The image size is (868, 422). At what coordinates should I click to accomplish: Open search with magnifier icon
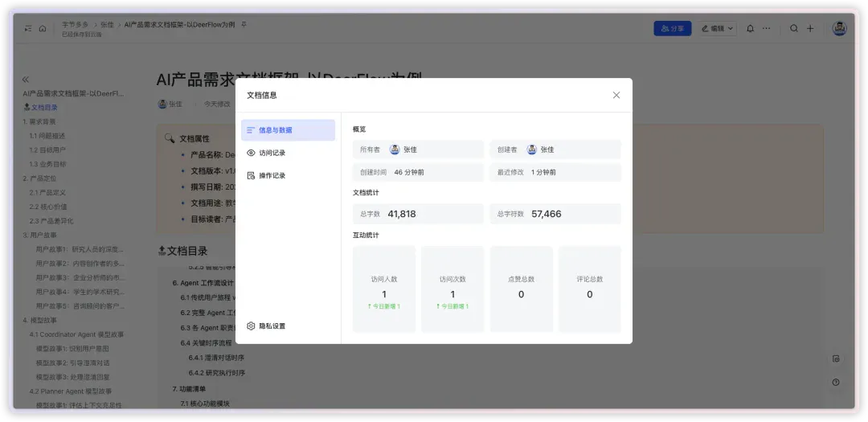[794, 29]
